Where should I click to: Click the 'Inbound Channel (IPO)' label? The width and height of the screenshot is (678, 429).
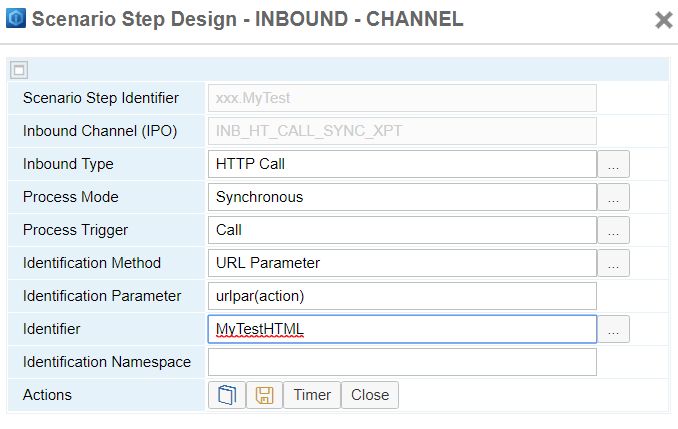pyautogui.click(x=100, y=131)
